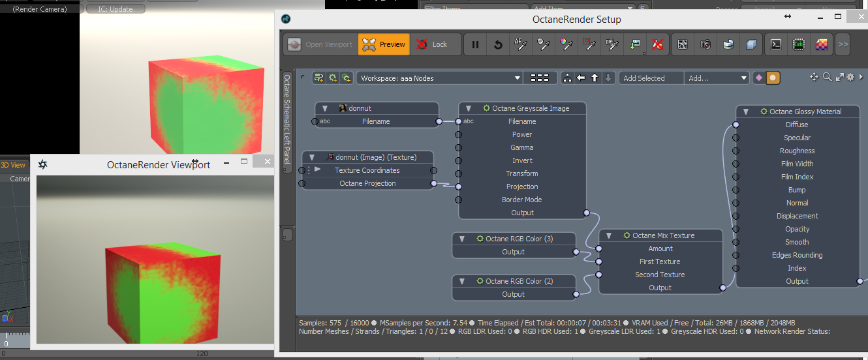Image resolution: width=868 pixels, height=360 pixels.
Task: Click the second gear add-node icon
Action: click(333, 78)
